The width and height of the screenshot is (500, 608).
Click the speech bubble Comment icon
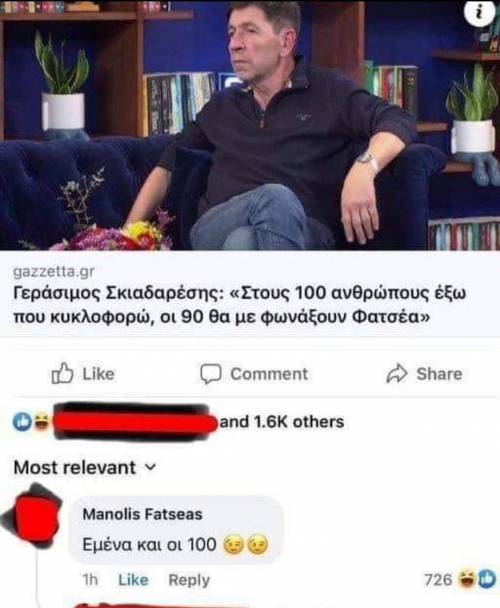tap(211, 374)
